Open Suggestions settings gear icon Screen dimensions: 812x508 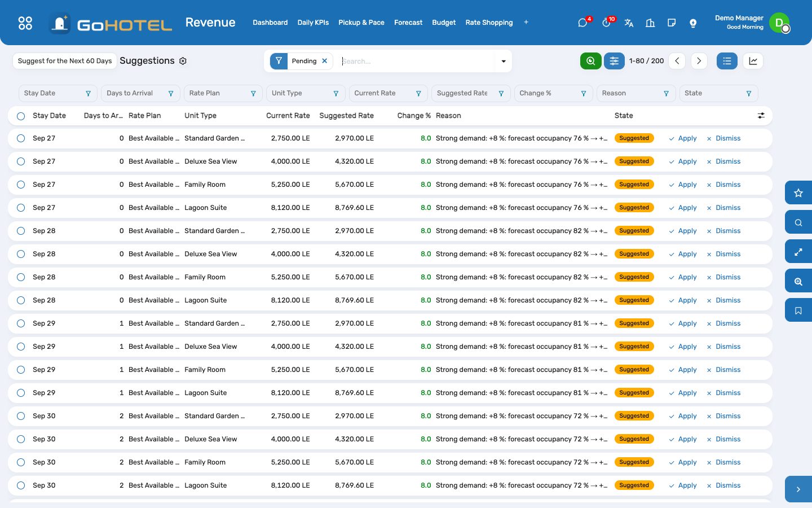183,61
